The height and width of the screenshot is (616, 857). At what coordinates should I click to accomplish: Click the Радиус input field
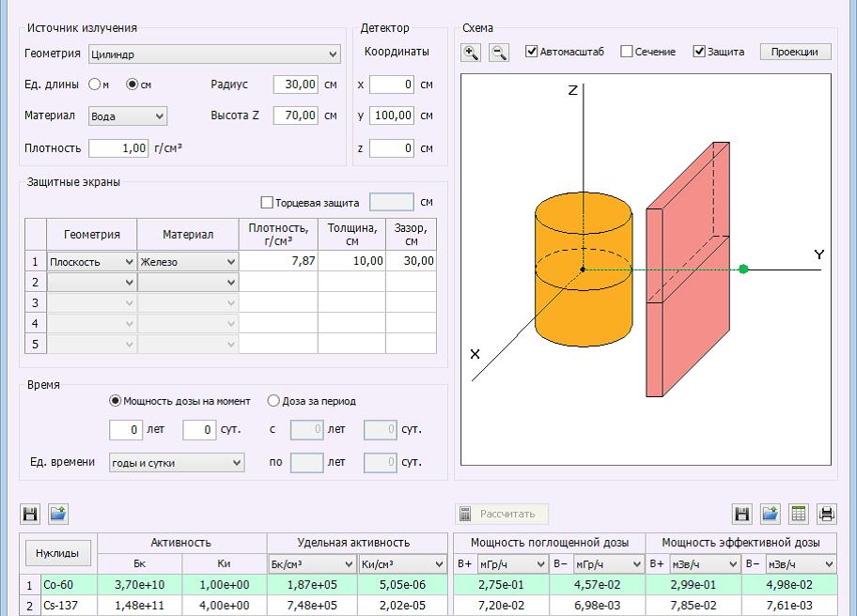[296, 85]
